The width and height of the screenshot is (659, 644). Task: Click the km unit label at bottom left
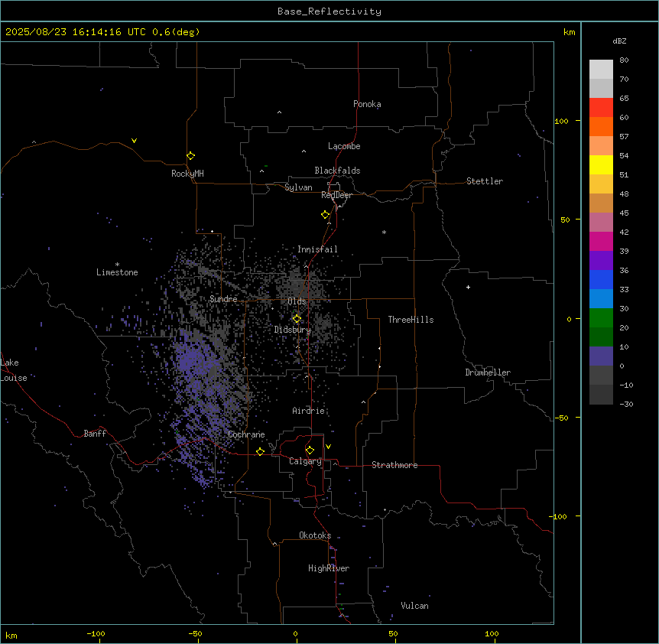coord(11,635)
